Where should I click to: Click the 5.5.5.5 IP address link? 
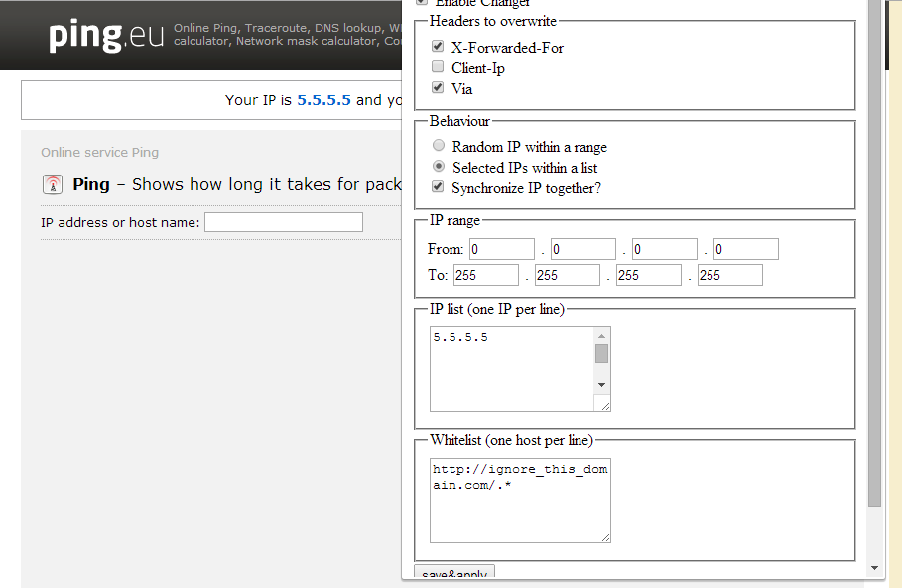pyautogui.click(x=323, y=100)
